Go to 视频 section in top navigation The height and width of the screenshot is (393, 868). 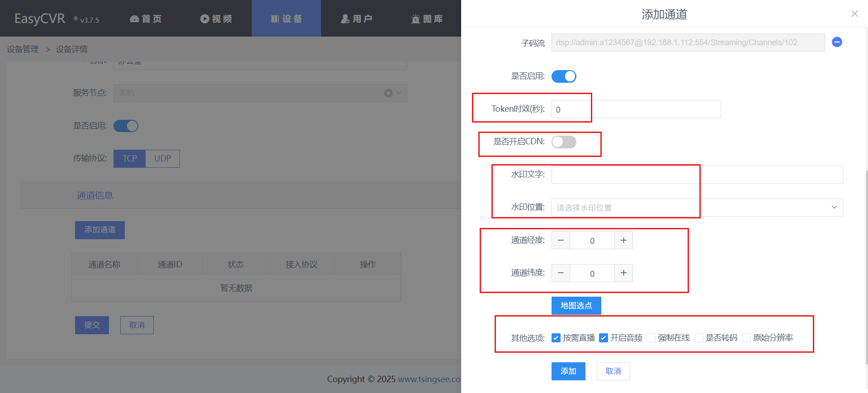(x=216, y=19)
